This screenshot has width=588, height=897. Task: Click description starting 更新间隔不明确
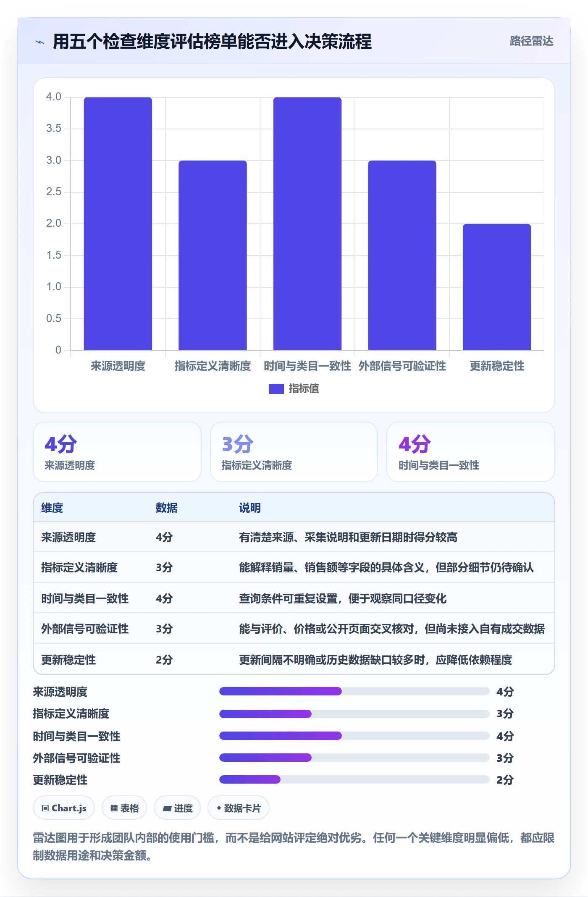[x=375, y=660]
